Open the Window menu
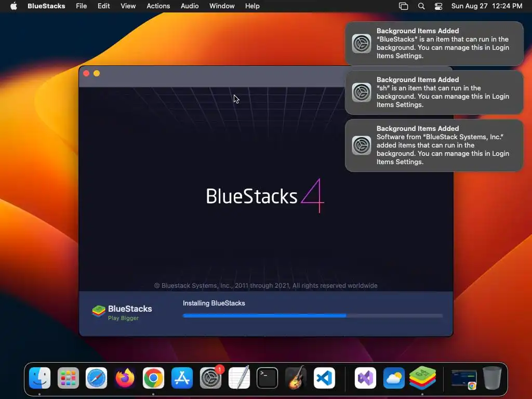Image resolution: width=532 pixels, height=399 pixels. [x=222, y=6]
